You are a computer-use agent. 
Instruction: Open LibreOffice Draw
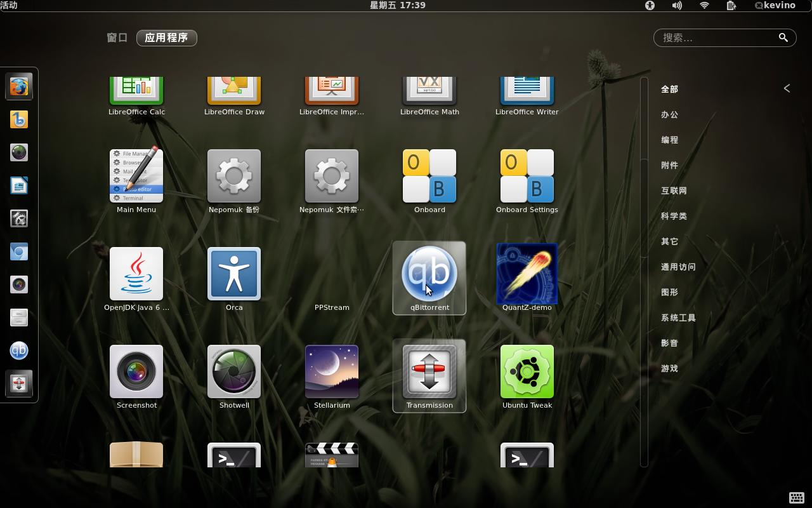[x=234, y=95]
